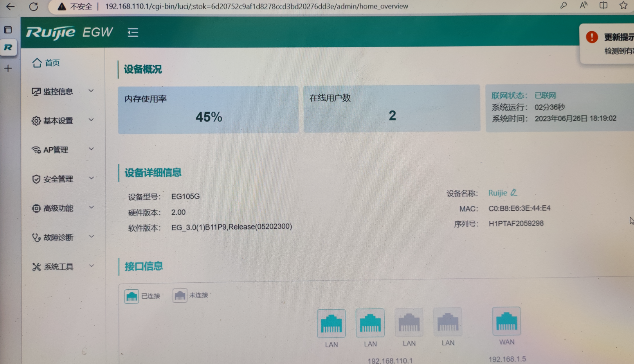This screenshot has height=364, width=634.
Task: Open the 首页 home menu item
Action: 46,63
